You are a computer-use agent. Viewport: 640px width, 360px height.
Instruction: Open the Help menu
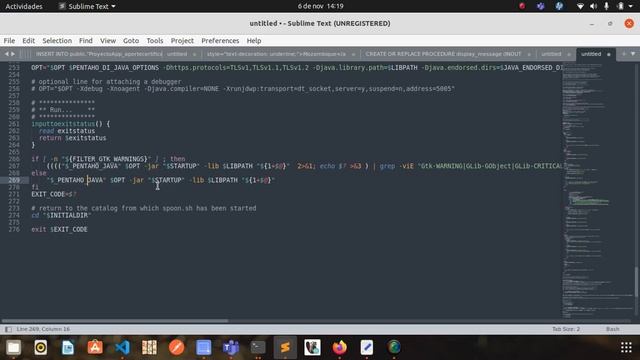[253, 40]
